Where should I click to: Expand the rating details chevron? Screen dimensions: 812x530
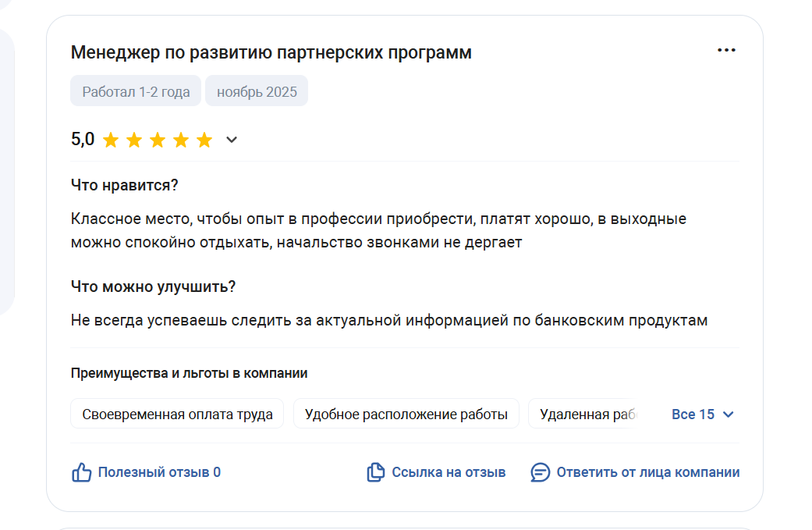pos(232,141)
